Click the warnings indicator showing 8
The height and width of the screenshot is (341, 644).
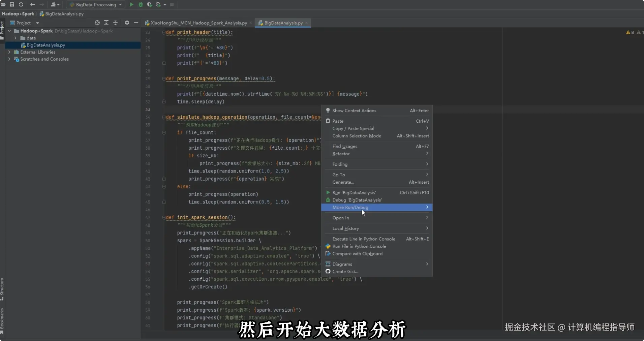pyautogui.click(x=630, y=32)
